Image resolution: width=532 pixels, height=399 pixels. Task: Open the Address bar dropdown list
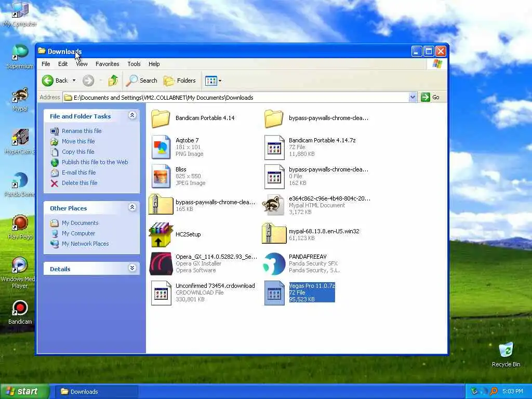tap(413, 97)
